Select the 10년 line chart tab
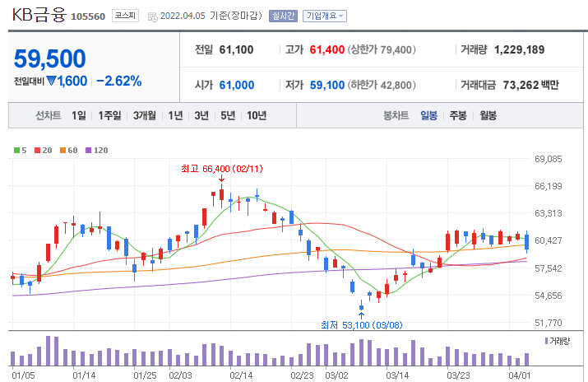588x382 pixels. point(257,115)
